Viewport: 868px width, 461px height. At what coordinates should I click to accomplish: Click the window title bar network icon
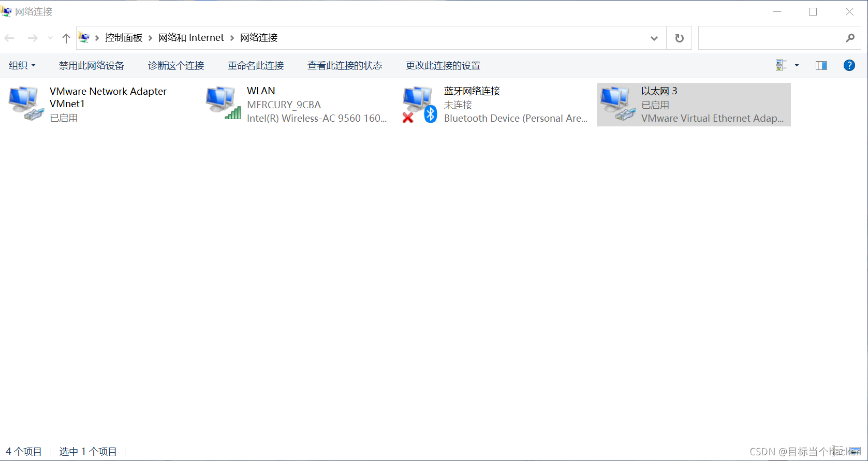(6, 11)
